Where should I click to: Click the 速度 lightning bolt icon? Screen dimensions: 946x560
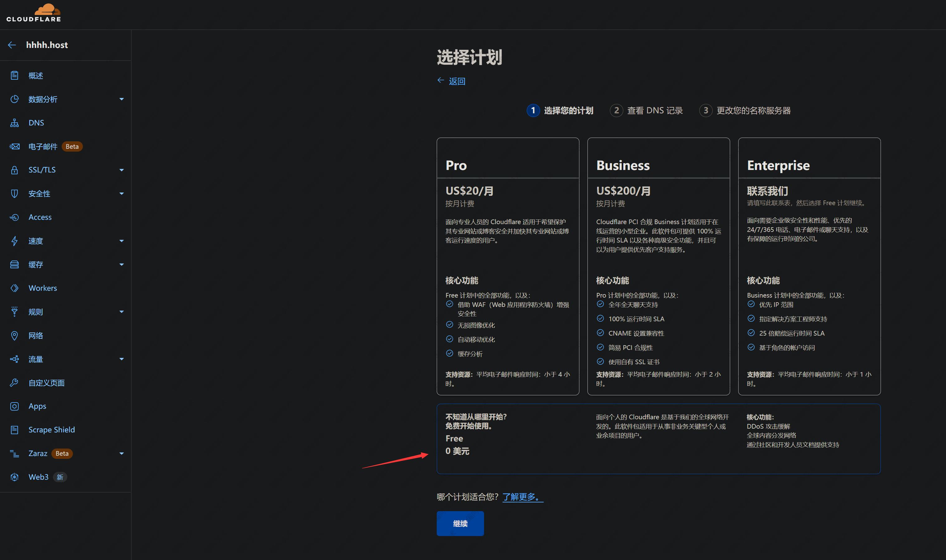click(14, 241)
